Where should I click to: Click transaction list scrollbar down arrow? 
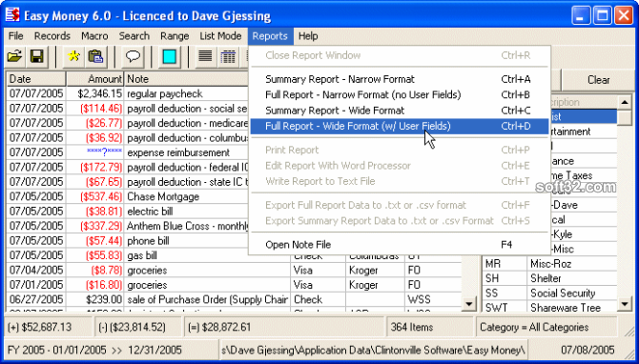pyautogui.click(x=469, y=303)
